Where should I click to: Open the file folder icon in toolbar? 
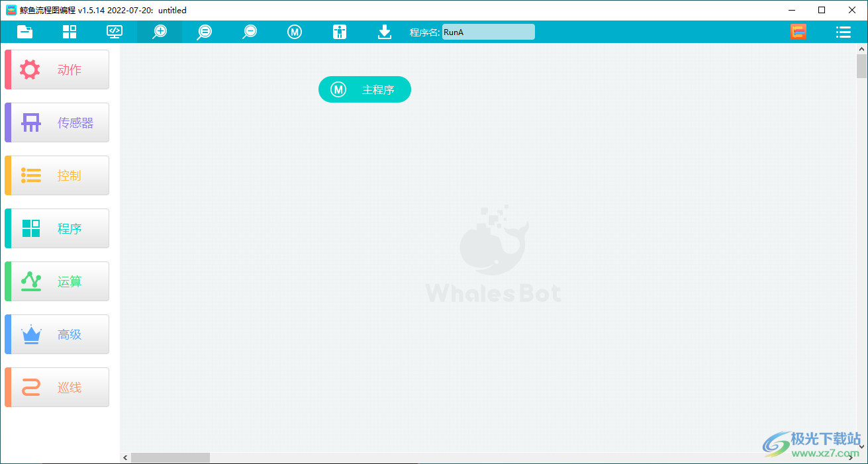pyautogui.click(x=25, y=32)
